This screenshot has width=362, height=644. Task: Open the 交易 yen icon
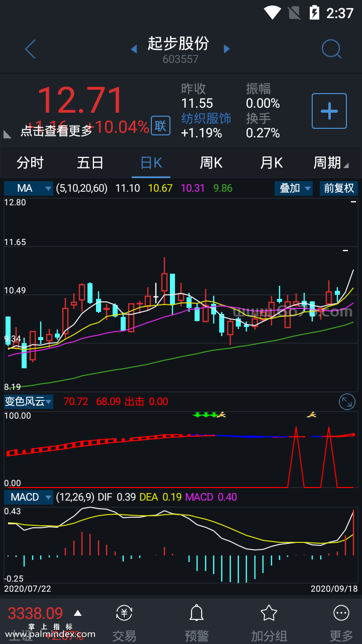click(x=124, y=613)
